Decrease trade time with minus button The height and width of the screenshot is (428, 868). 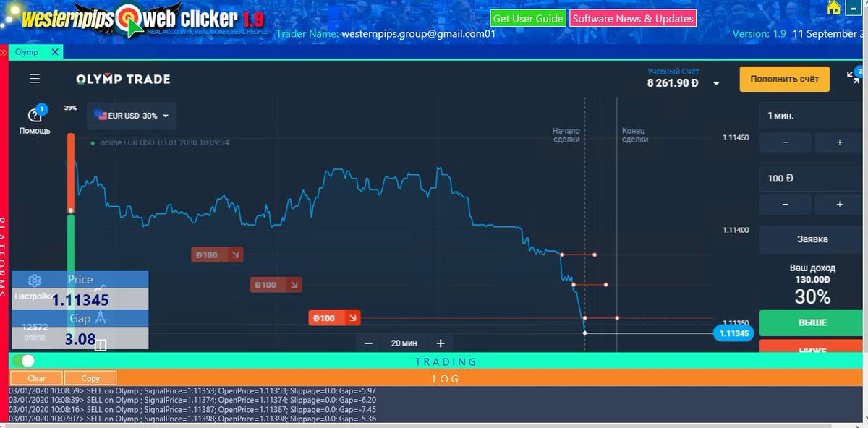pyautogui.click(x=786, y=142)
